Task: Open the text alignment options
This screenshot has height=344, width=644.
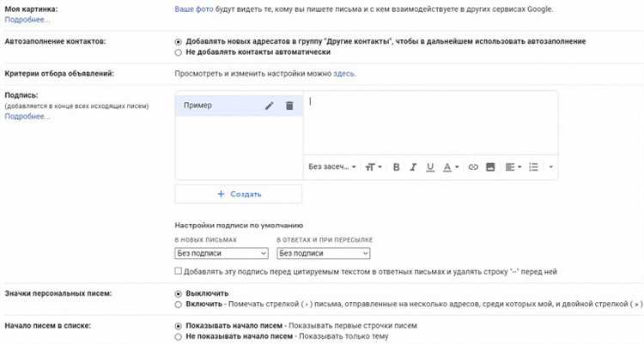Action: pyautogui.click(x=513, y=167)
